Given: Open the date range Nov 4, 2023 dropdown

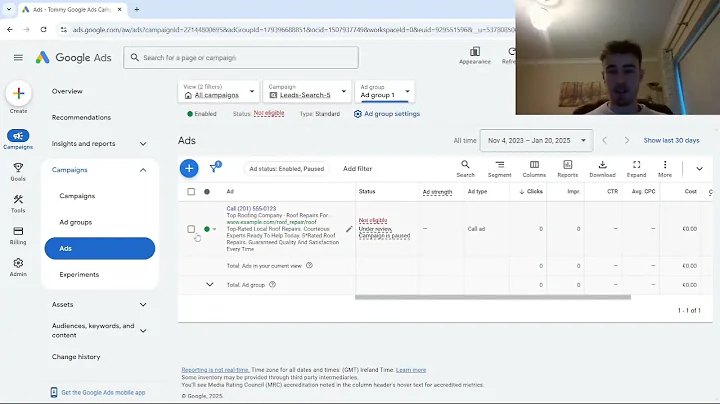Looking at the screenshot, I should point(536,140).
